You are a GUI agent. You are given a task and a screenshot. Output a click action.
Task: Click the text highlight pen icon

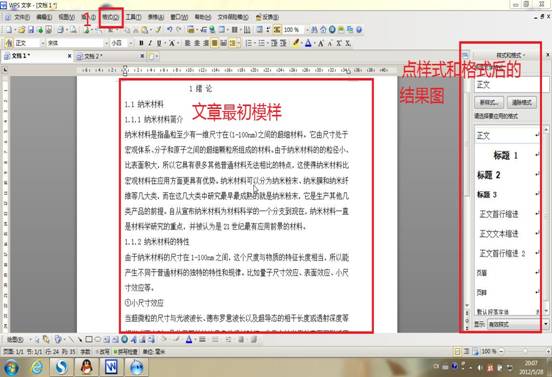tap(296, 43)
